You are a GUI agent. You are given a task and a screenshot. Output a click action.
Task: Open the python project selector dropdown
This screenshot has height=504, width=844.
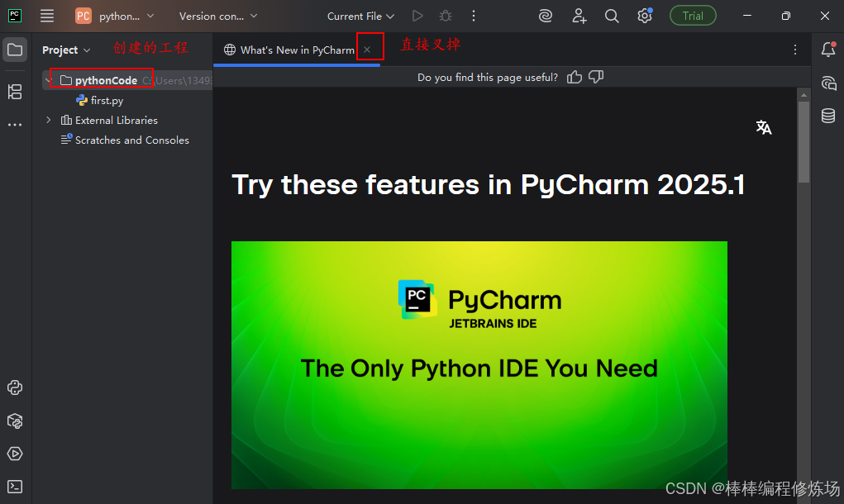[115, 17]
